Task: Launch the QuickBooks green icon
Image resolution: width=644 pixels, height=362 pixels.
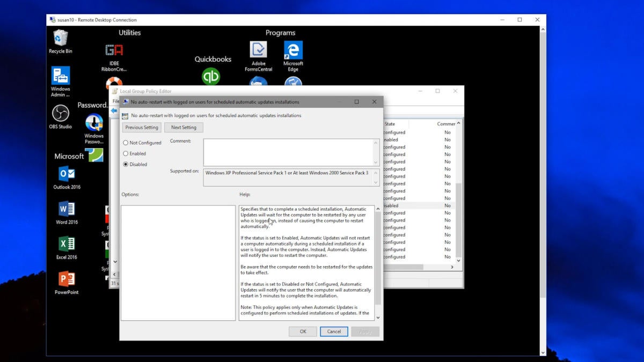Action: [211, 76]
